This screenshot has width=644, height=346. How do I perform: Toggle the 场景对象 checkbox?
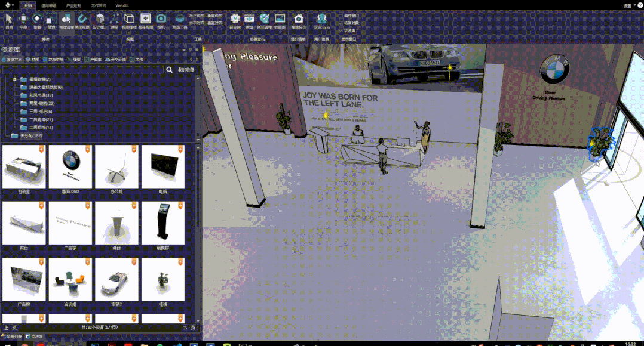[x=341, y=23]
